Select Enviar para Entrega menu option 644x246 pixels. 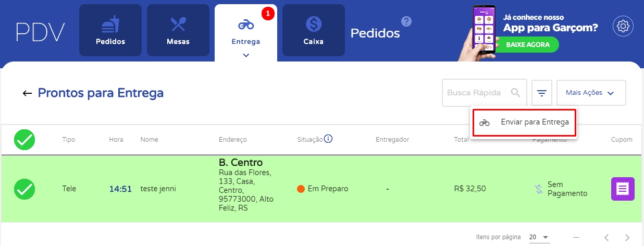pyautogui.click(x=524, y=122)
